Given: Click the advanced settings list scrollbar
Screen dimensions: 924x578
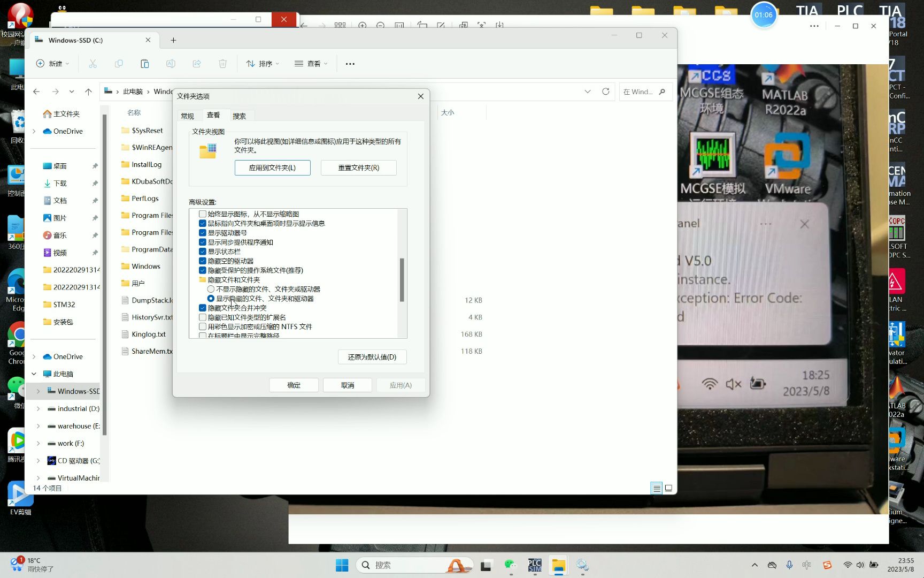Looking at the screenshot, I should coord(402,279).
